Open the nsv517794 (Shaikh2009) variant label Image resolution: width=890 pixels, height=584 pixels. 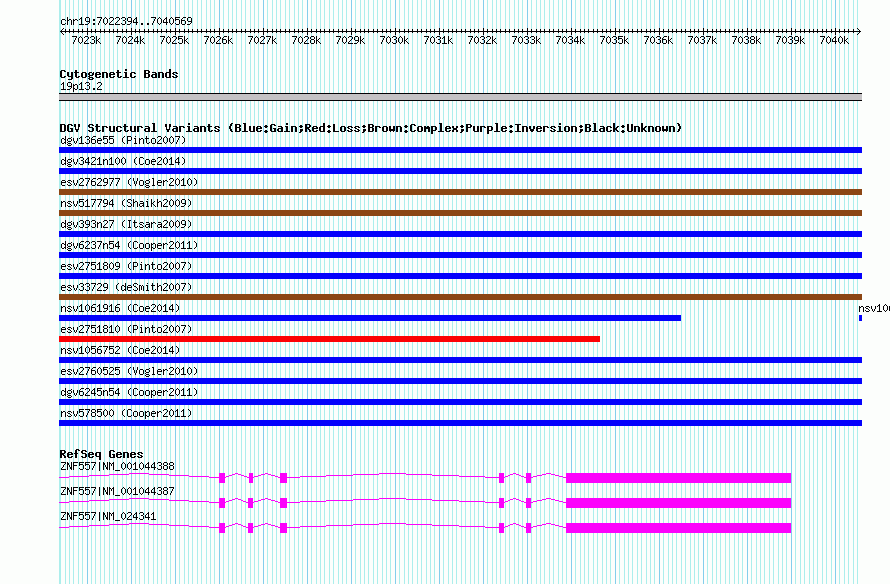click(126, 203)
